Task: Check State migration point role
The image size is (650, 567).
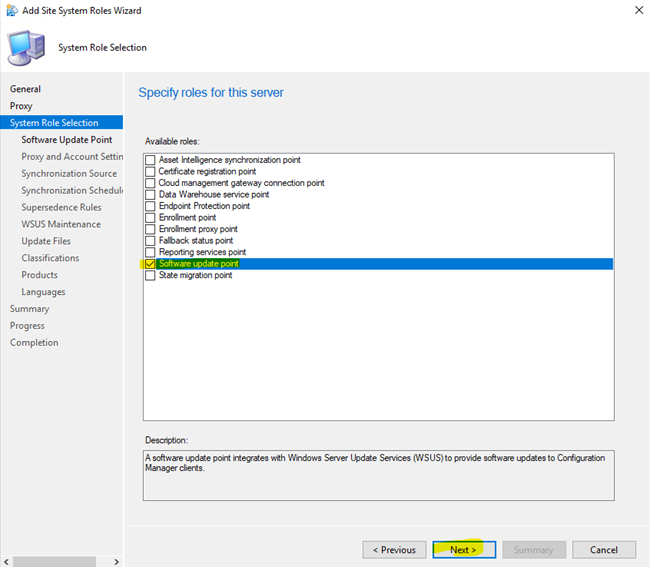Action: [150, 276]
